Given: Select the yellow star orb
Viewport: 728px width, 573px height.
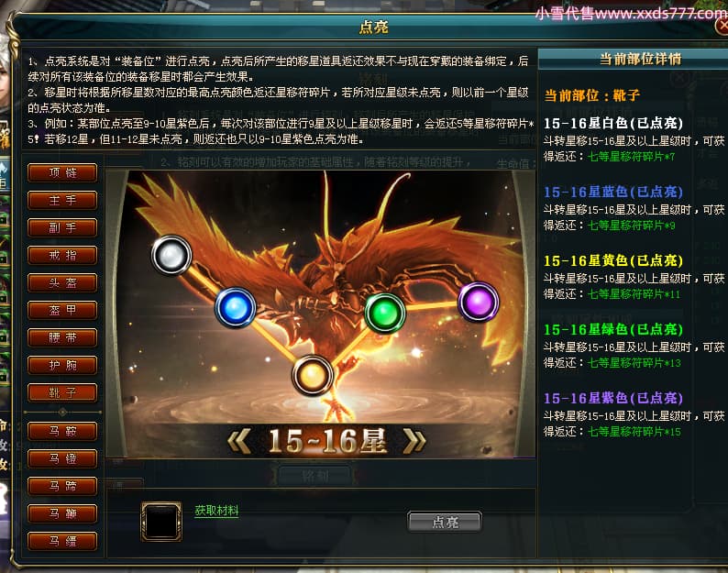Looking at the screenshot, I should [312, 375].
